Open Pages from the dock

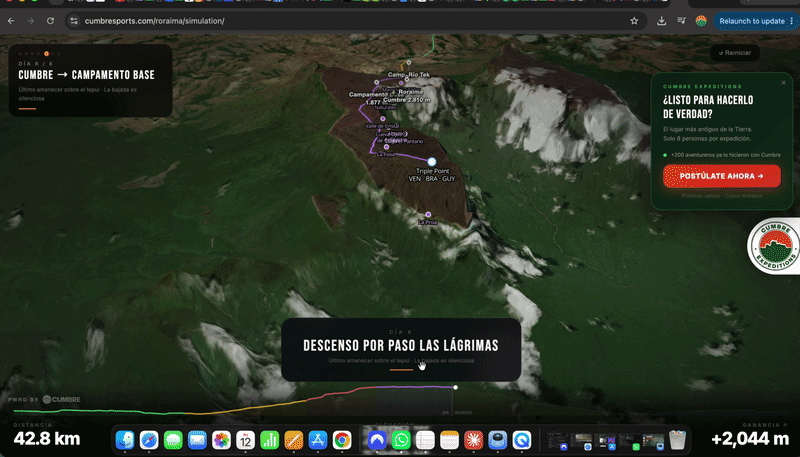293,440
